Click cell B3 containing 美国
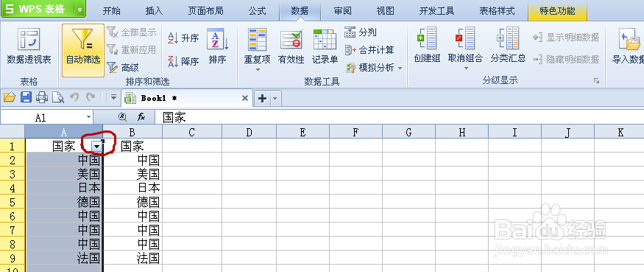The height and width of the screenshot is (272, 644). point(132,174)
